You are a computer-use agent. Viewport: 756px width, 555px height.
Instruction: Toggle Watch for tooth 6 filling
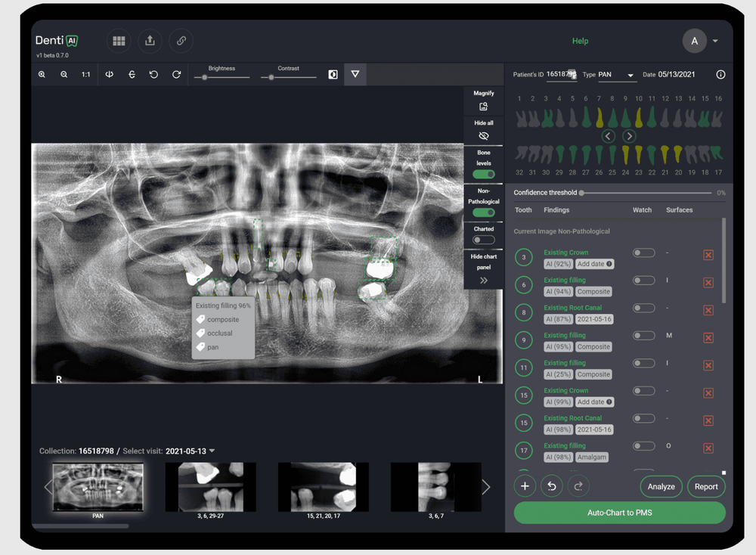643,281
